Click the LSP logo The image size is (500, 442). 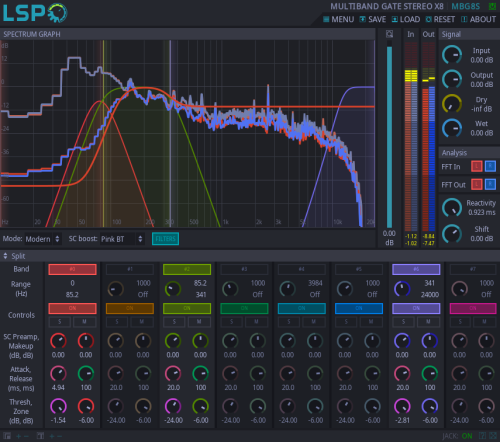point(35,13)
